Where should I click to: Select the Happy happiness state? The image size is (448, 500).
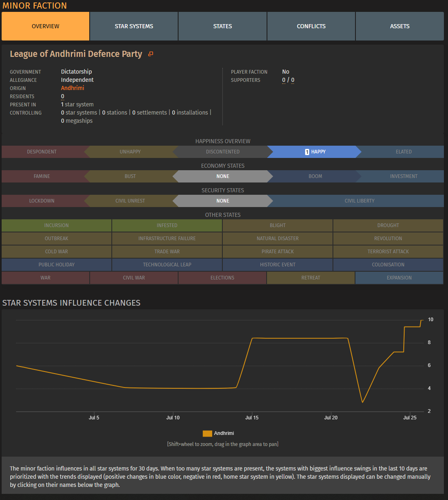[x=315, y=152]
